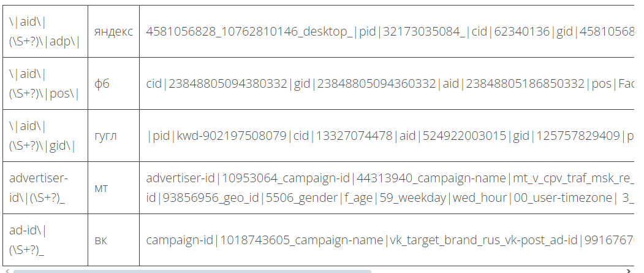
Task: Click the regex cell ending with pos\|
Action: click(45, 84)
